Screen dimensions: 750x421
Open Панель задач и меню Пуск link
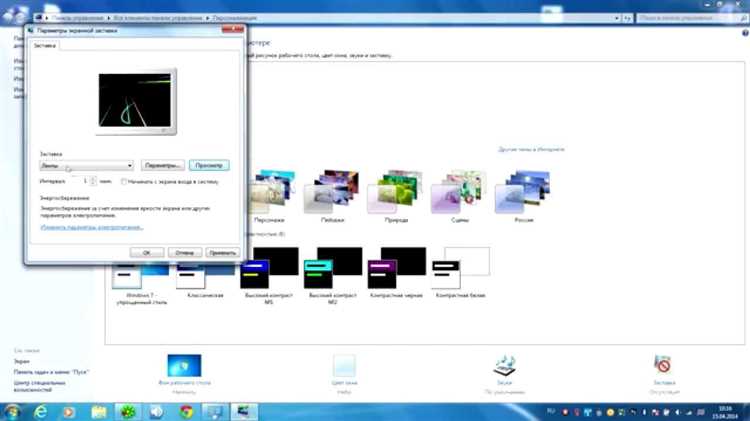point(51,372)
